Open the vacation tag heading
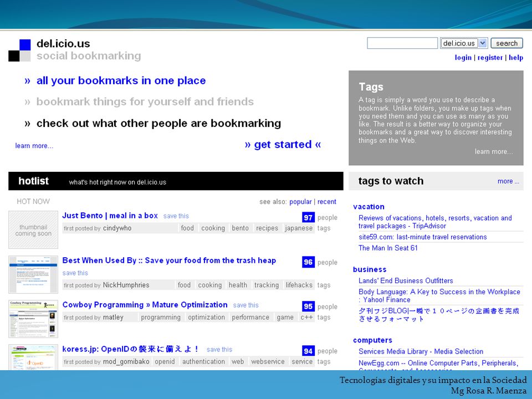Viewport: 532px width, 399px height. (x=369, y=207)
